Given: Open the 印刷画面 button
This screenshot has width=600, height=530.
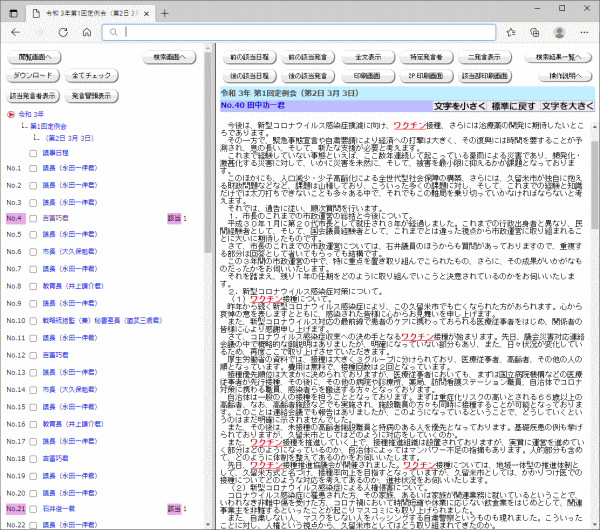Looking at the screenshot, I should click(x=368, y=76).
